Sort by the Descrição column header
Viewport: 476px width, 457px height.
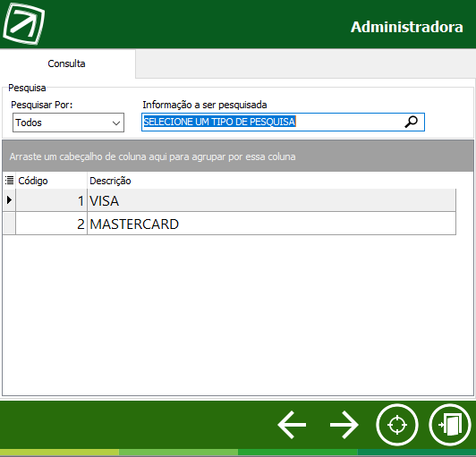[271, 181]
